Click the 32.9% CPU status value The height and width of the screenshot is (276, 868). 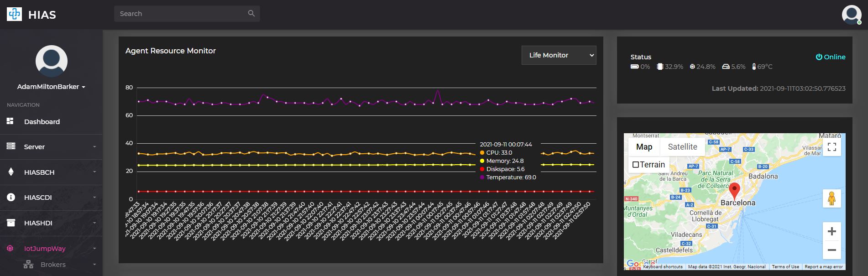[x=674, y=67]
